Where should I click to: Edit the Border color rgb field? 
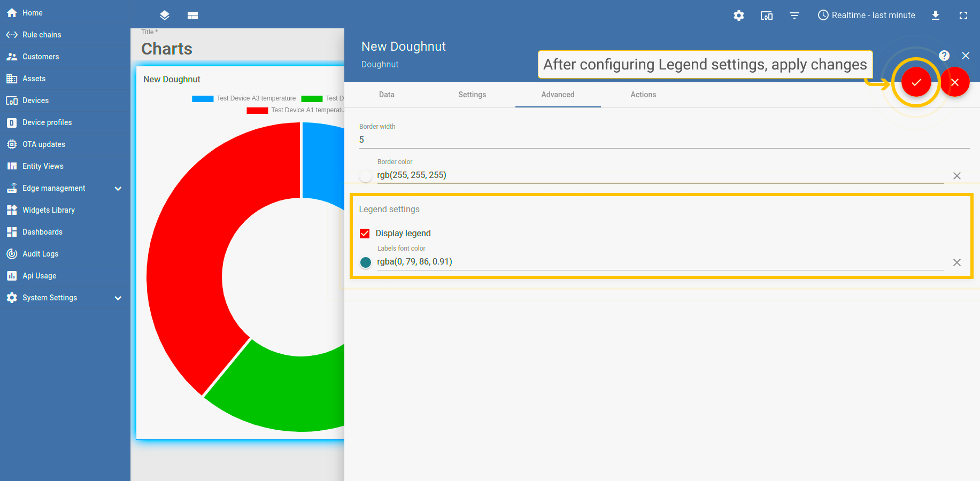[660, 175]
